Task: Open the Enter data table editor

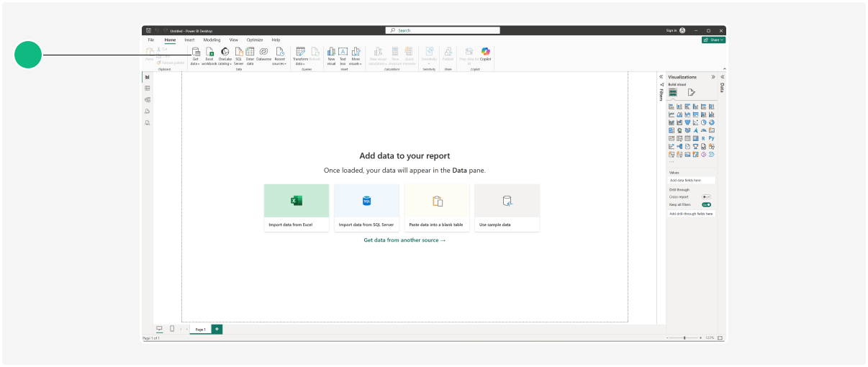Action: point(250,56)
